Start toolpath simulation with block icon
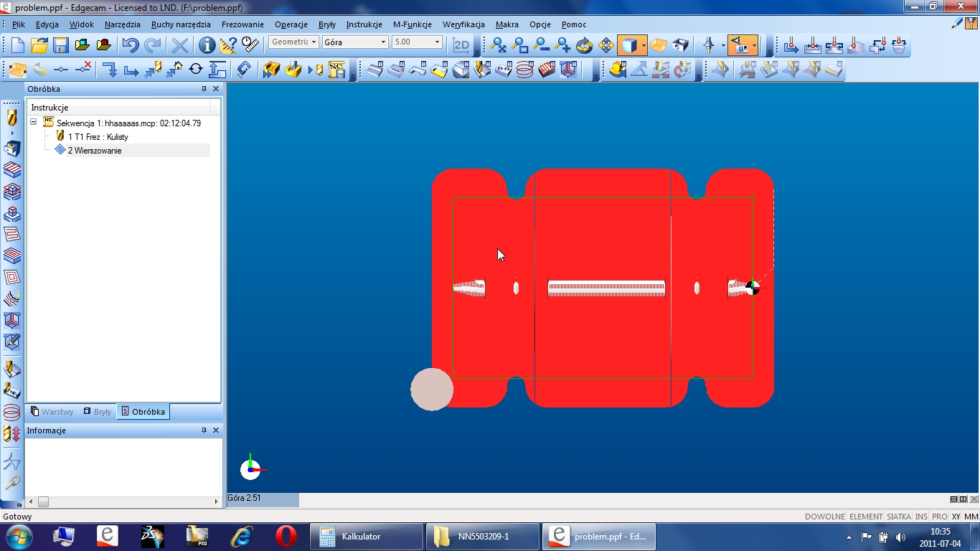The image size is (980, 551). click(x=271, y=70)
